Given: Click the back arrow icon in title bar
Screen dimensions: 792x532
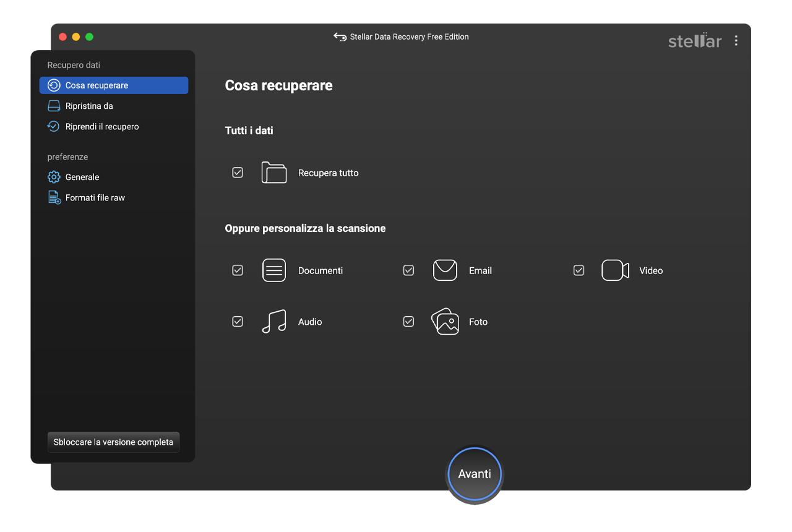Looking at the screenshot, I should point(340,37).
